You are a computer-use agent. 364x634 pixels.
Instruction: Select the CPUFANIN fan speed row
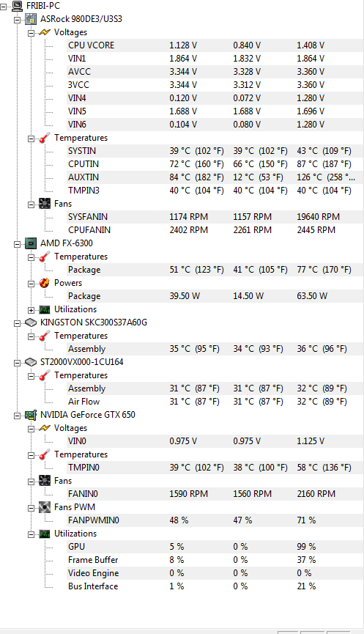[215, 230]
